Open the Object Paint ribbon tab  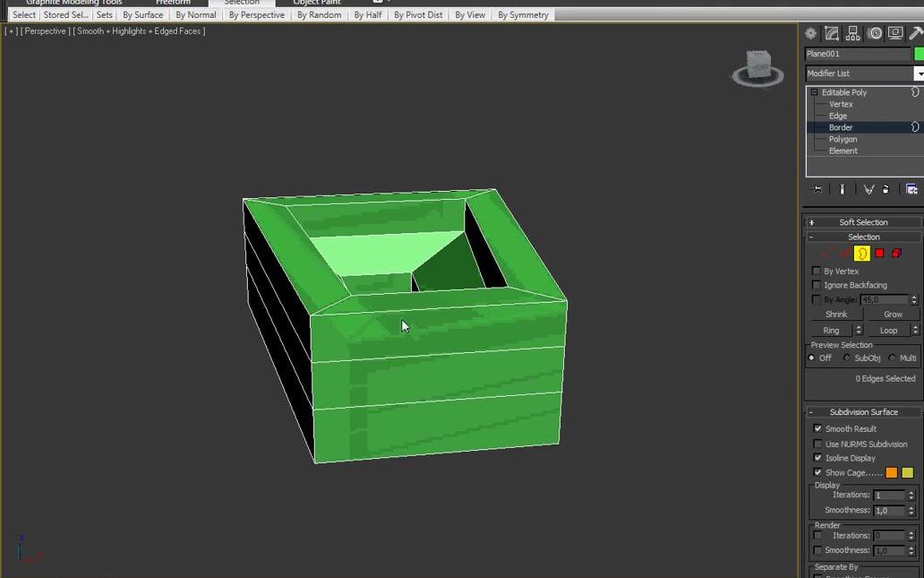coord(315,3)
